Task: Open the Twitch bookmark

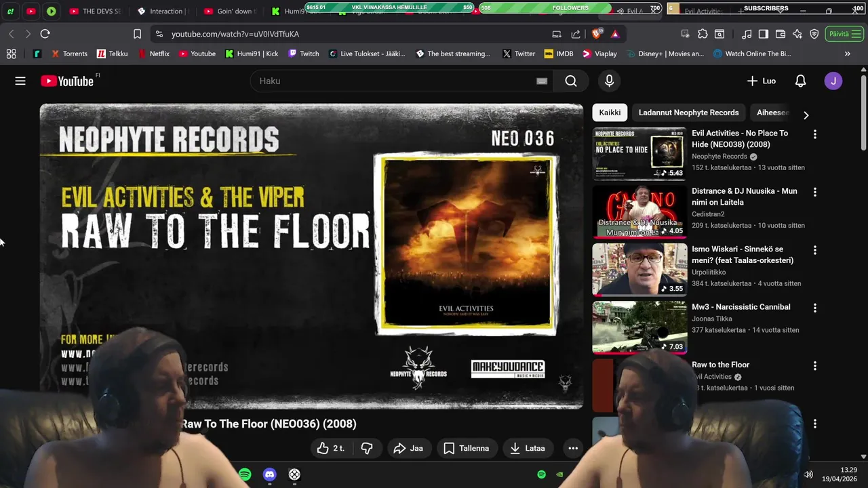Action: [x=303, y=54]
